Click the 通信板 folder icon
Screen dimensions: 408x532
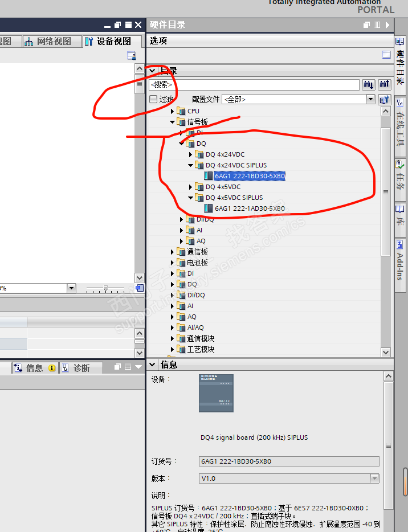(x=181, y=252)
